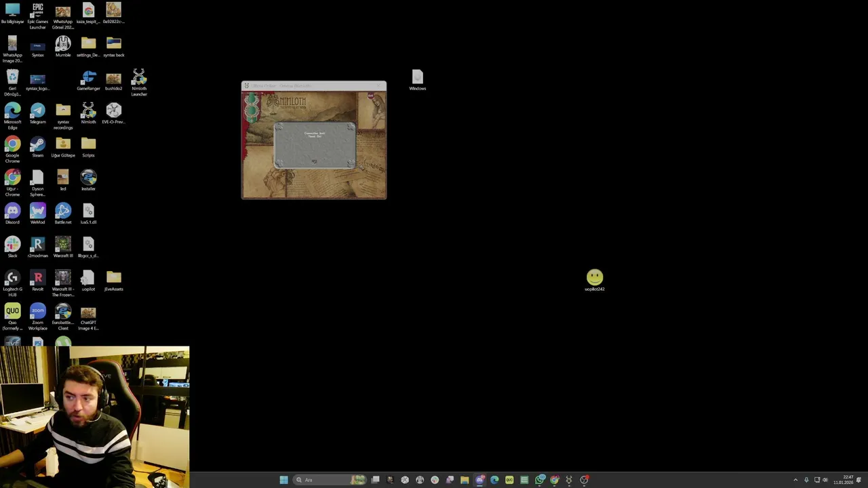The width and height of the screenshot is (868, 488).
Task: Select the Steam desktop shortcut
Action: click(x=37, y=147)
